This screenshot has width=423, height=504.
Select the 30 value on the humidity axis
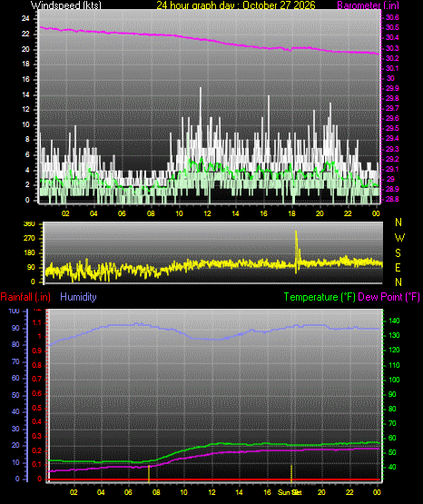tap(15, 430)
